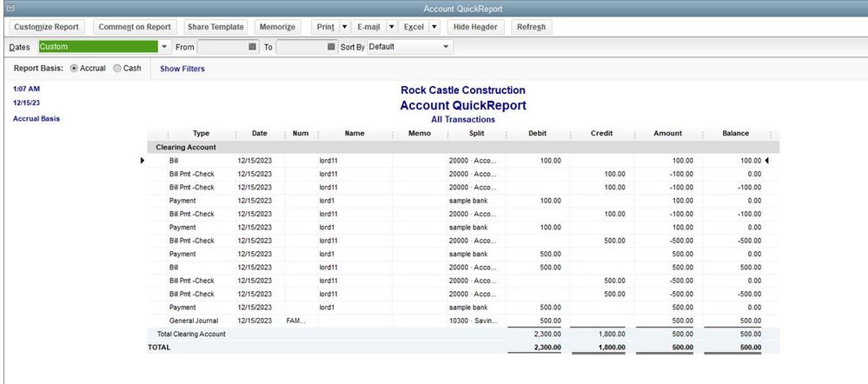This screenshot has width=868, height=384.
Task: Click the 12/15/23 report date text
Action: (x=27, y=103)
